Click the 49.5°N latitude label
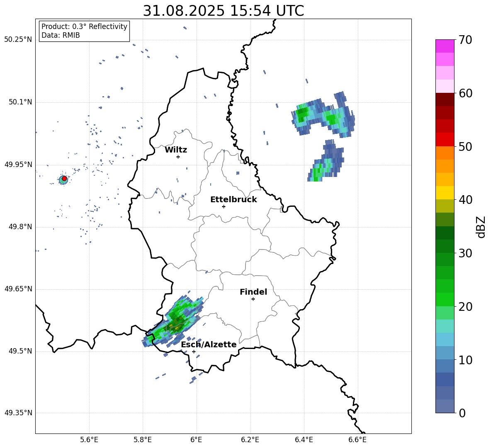The image size is (491, 448). (x=20, y=351)
